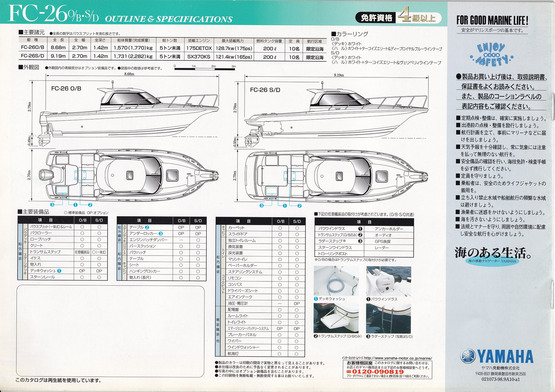Screen dimensions: 555x392
Task: Click レーダー in optional equipment table
Action: [x=382, y=248]
